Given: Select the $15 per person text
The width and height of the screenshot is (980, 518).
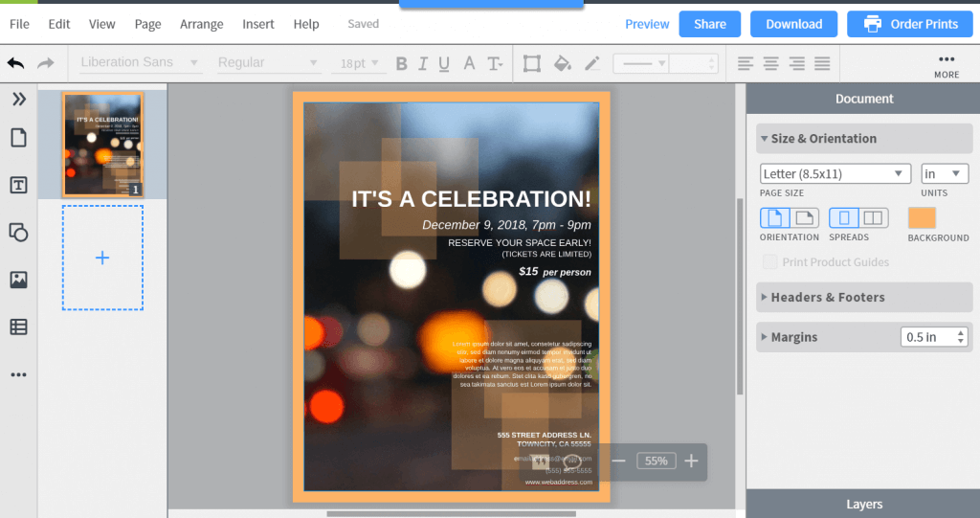Looking at the screenshot, I should 555,272.
